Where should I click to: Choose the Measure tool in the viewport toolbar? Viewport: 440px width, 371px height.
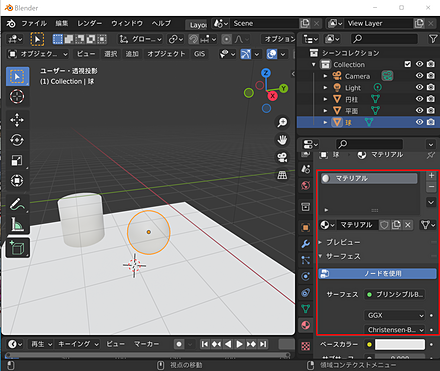point(17,224)
